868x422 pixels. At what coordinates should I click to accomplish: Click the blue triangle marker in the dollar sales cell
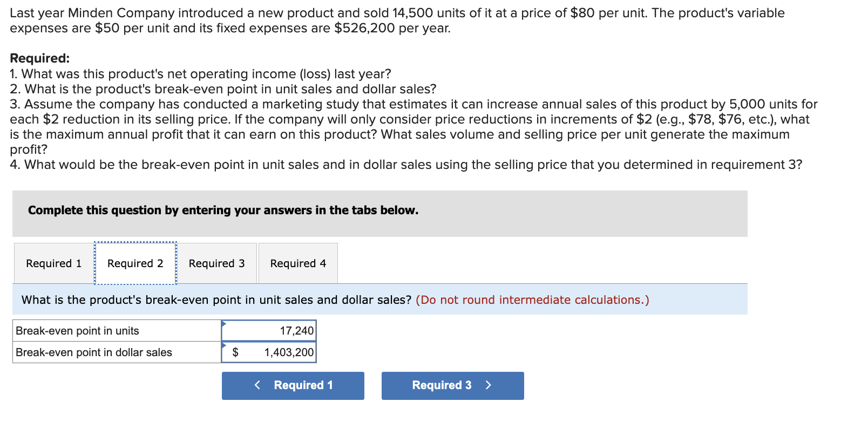click(x=223, y=345)
